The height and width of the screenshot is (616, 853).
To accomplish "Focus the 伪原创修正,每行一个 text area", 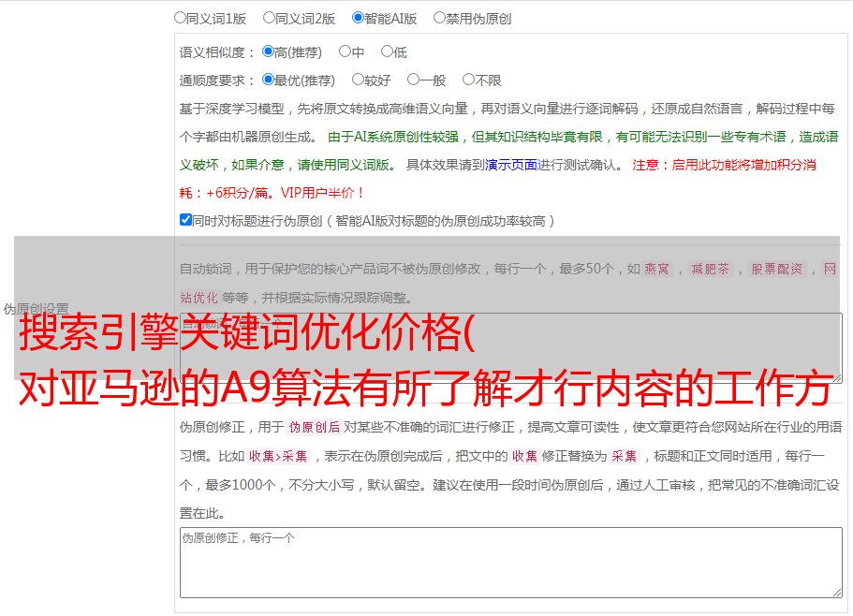I will (x=511, y=563).
